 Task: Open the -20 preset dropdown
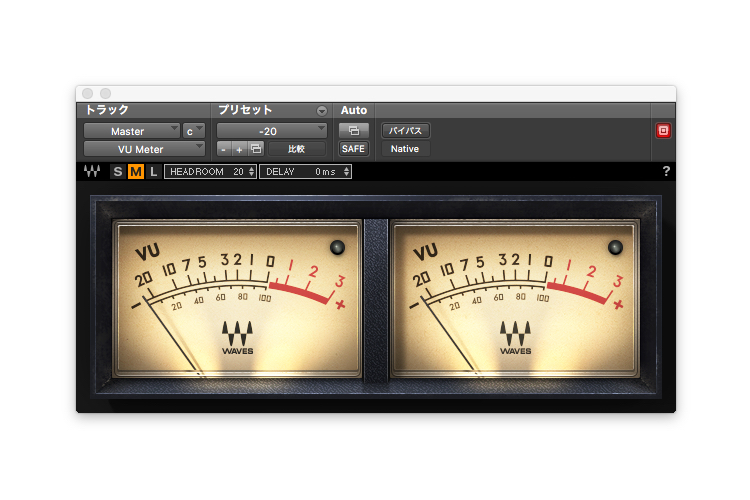click(272, 131)
